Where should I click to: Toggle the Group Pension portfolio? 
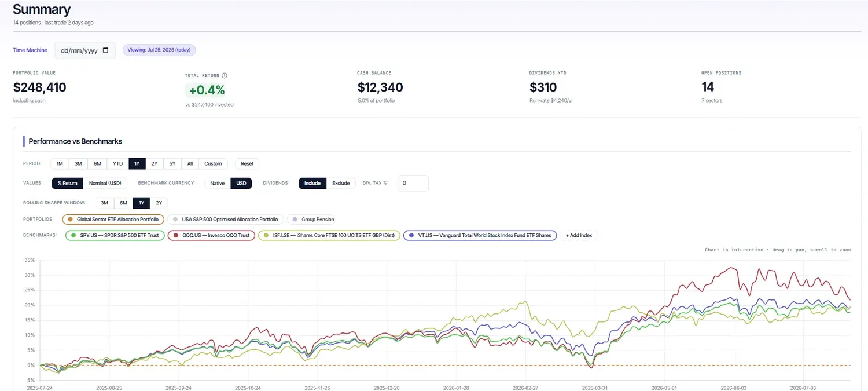pyautogui.click(x=311, y=220)
